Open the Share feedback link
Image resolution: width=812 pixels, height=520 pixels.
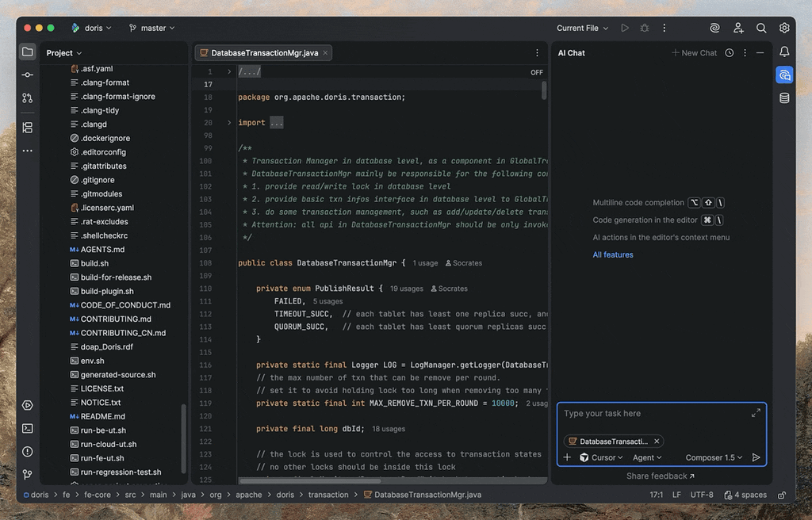tap(661, 476)
